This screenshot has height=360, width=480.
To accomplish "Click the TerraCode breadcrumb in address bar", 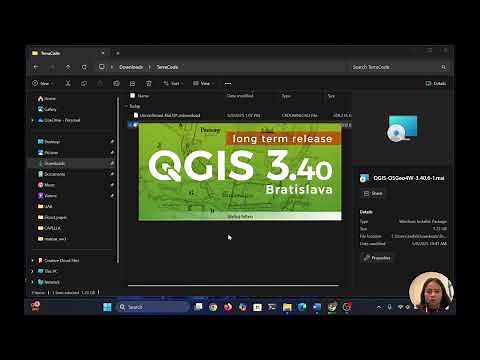I will pyautogui.click(x=167, y=67).
